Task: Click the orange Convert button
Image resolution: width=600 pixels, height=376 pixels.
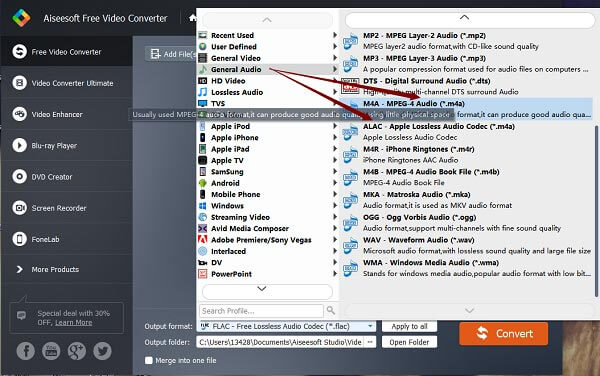Action: click(504, 334)
